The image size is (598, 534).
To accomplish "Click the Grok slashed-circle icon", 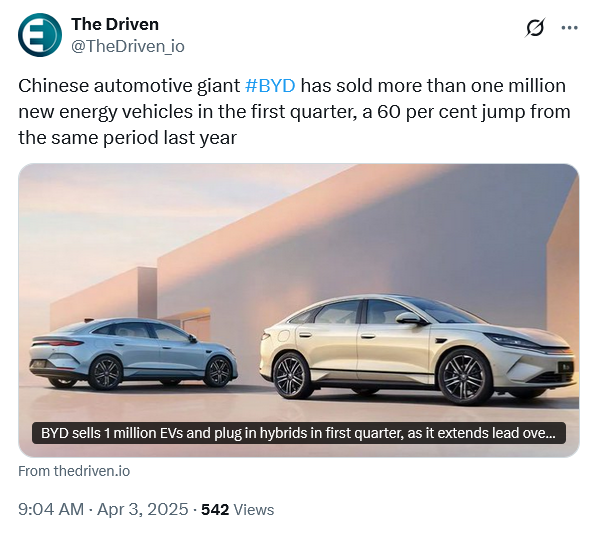I will pyautogui.click(x=535, y=28).
